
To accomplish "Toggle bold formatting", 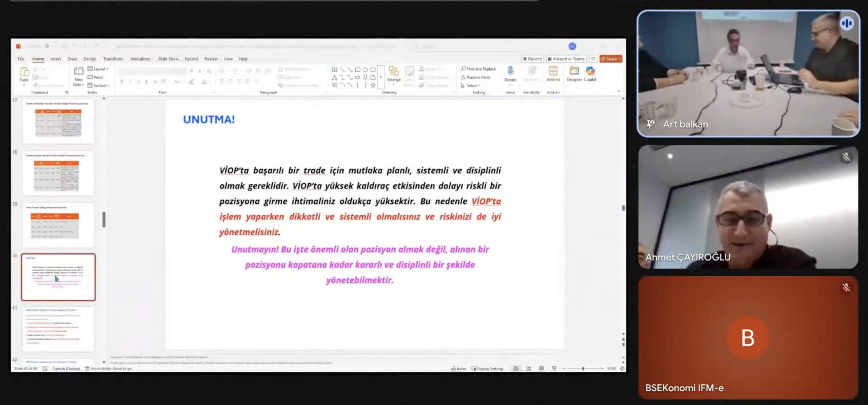I will 122,81.
